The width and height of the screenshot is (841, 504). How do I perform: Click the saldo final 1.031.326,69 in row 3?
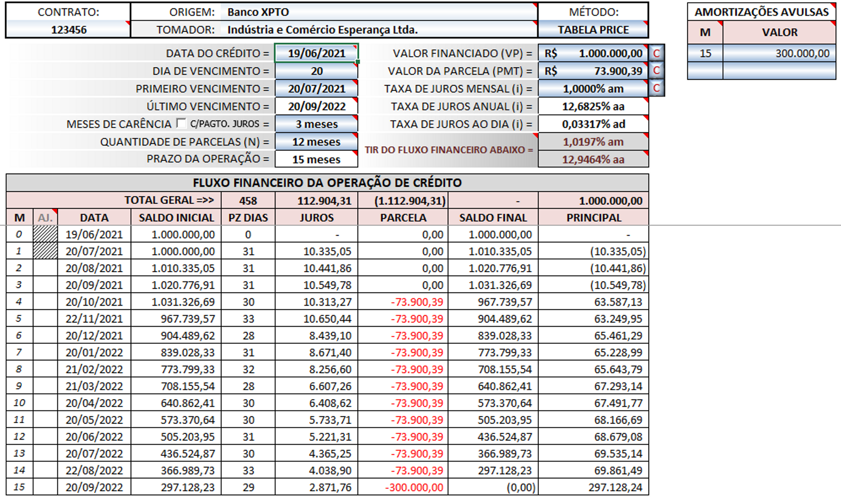493,285
